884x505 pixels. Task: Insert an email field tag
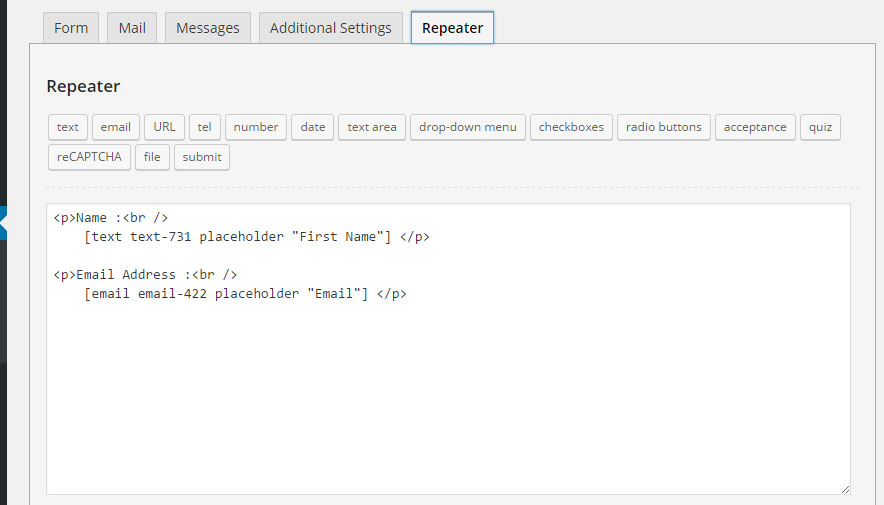[116, 127]
